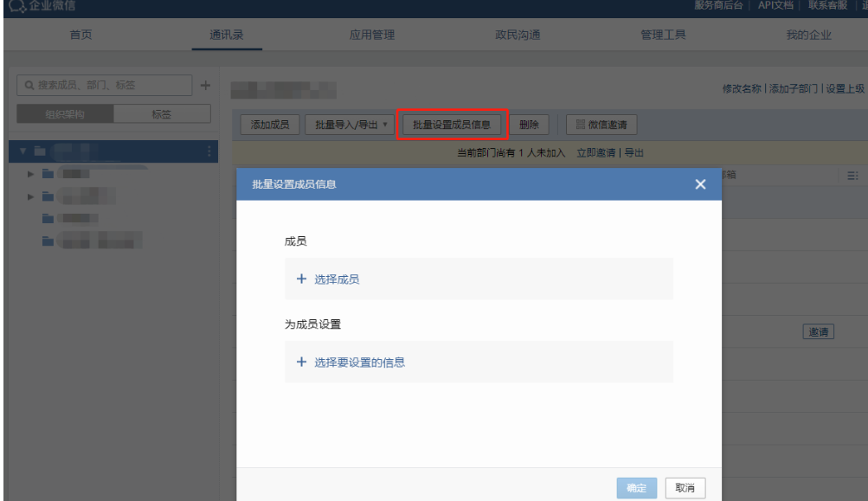Click the 确定 confirm button
The height and width of the screenshot is (501, 868).
636,486
